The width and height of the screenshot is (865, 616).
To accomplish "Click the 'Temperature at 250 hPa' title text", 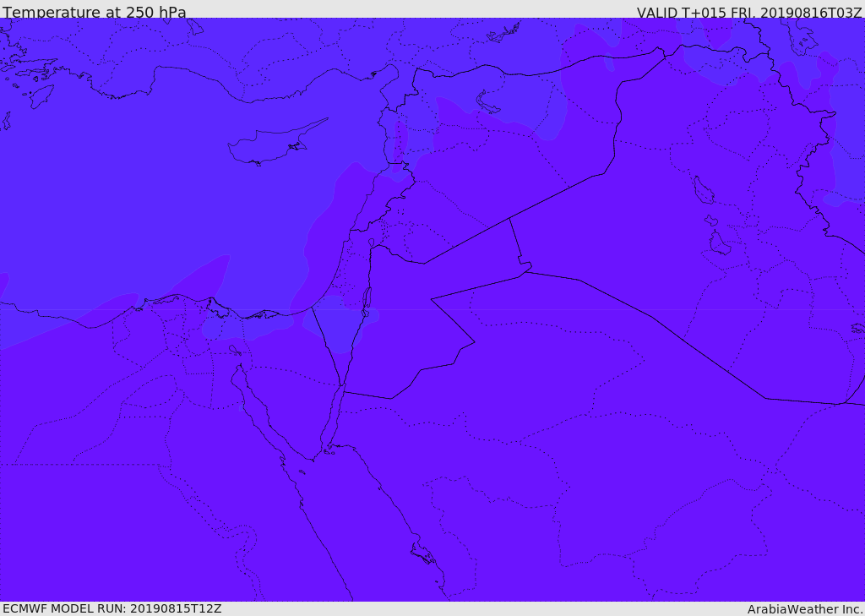I will tap(95, 12).
